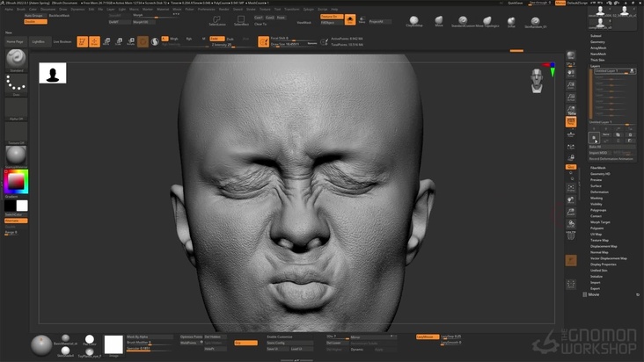Toggle BackfaceMask option
The width and height of the screenshot is (644, 362).
pyautogui.click(x=59, y=16)
